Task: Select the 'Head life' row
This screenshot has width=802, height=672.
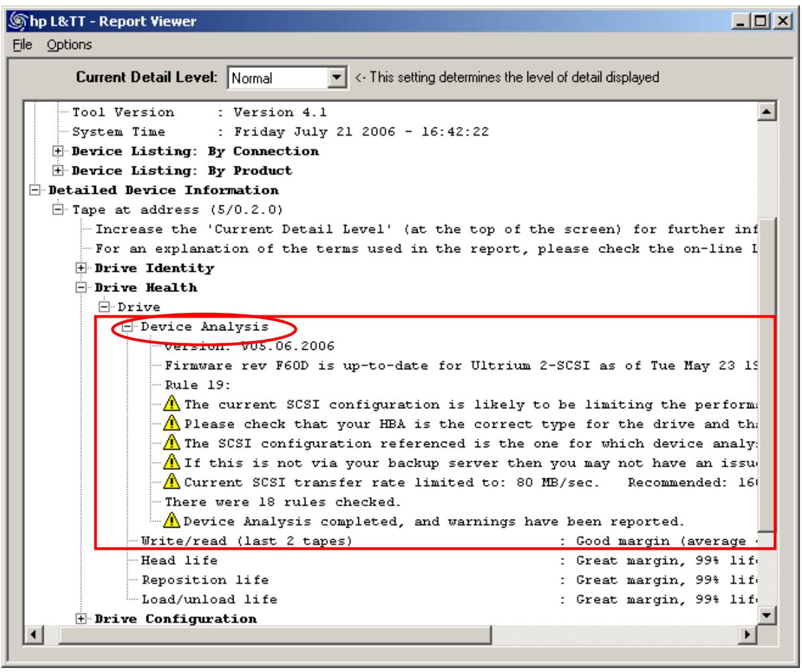Action: point(449,560)
